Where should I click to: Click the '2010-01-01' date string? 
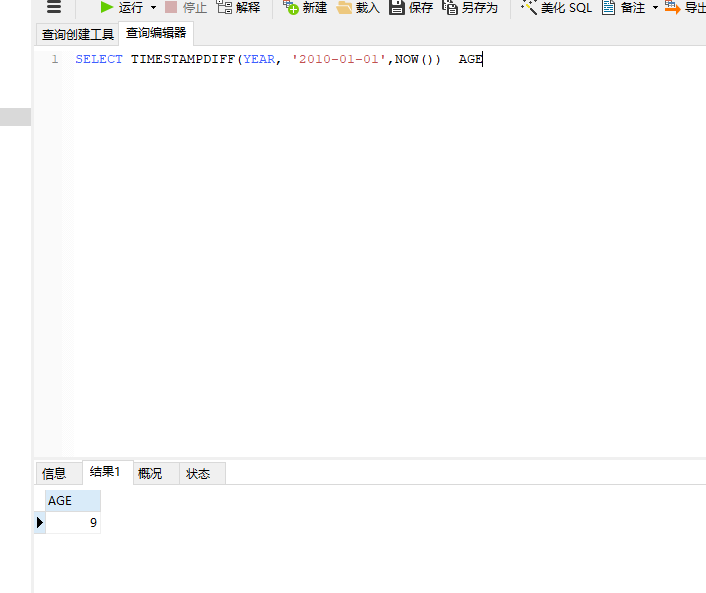[x=339, y=59]
